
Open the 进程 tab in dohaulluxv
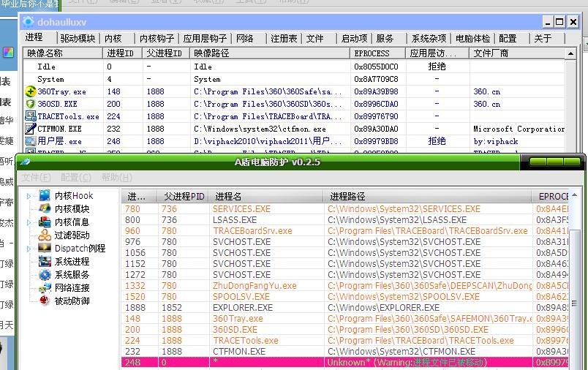pos(34,37)
